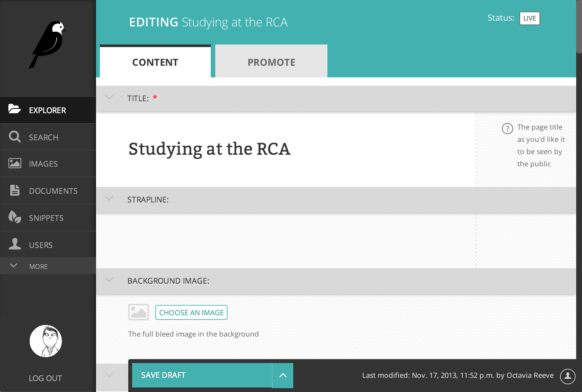Click the Documents file icon

pyautogui.click(x=15, y=190)
